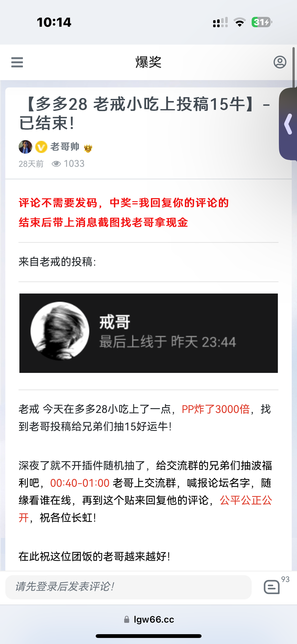Open the user account profile icon
297x644 pixels.
pos(280,62)
